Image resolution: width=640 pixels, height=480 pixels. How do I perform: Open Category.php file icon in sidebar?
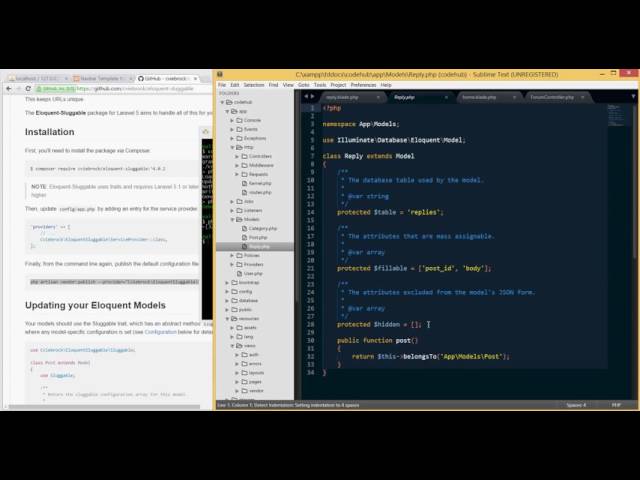pos(244,229)
